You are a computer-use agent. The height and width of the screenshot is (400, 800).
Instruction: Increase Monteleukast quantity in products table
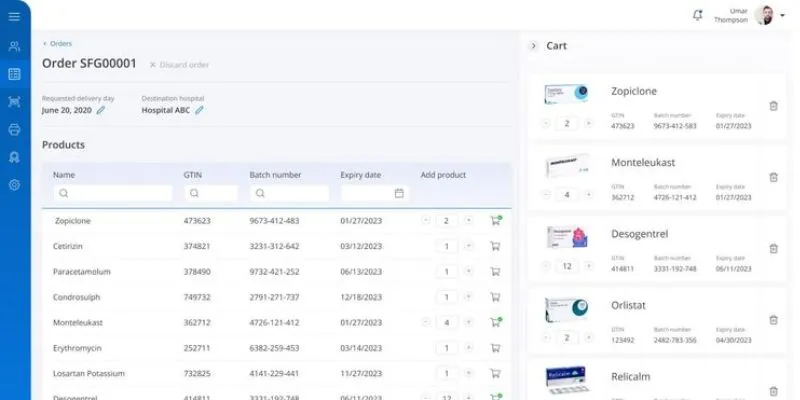tap(468, 322)
